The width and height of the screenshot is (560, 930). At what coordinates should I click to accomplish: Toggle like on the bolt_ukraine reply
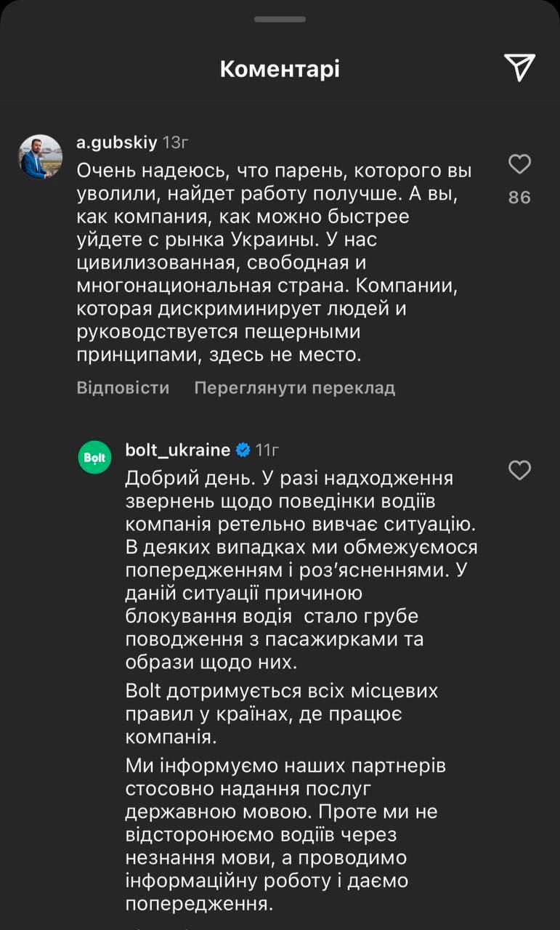[x=519, y=471]
